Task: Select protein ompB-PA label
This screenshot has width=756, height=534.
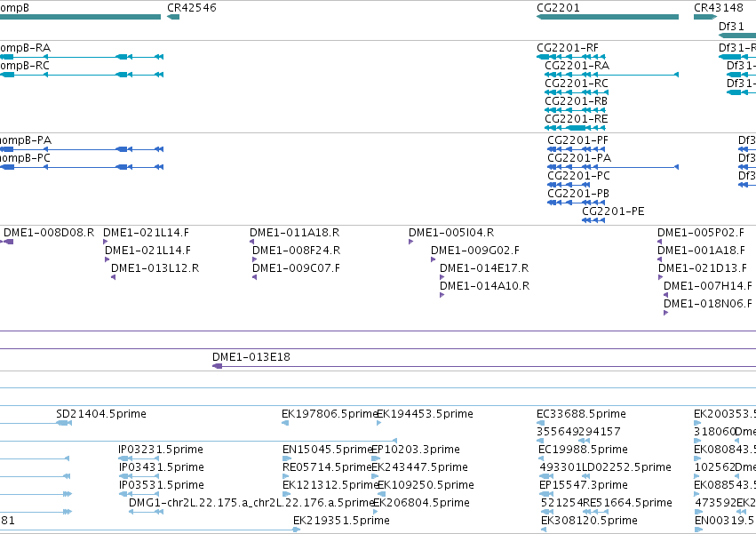Action: click(26, 140)
